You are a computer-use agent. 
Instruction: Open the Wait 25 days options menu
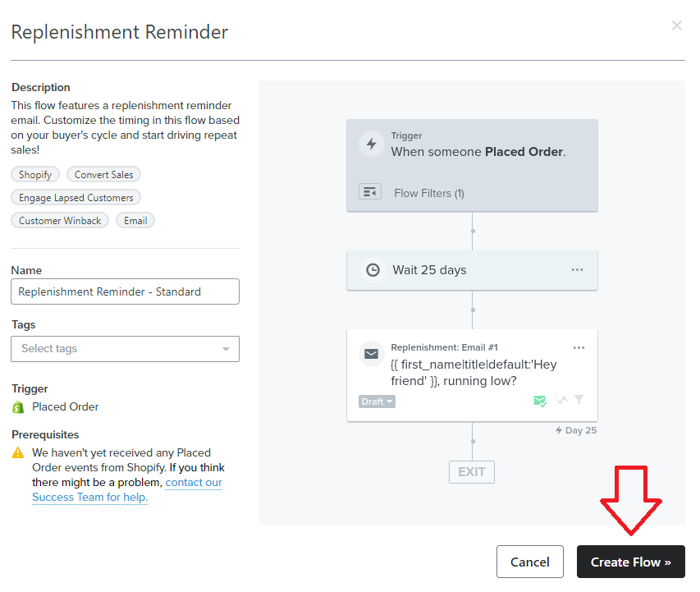coord(577,270)
